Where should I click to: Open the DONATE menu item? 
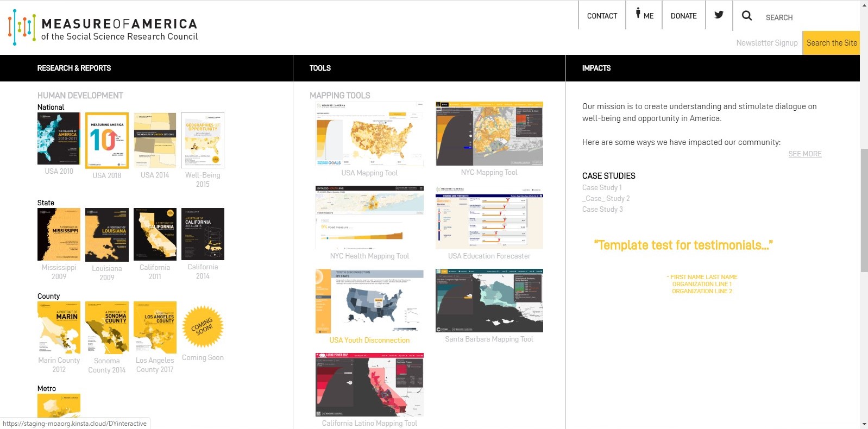(683, 16)
